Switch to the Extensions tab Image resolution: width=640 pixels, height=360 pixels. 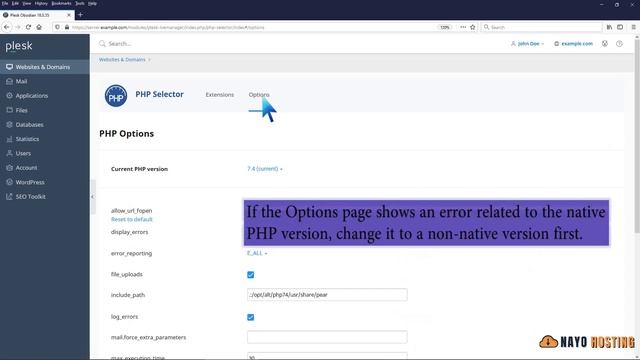220,95
